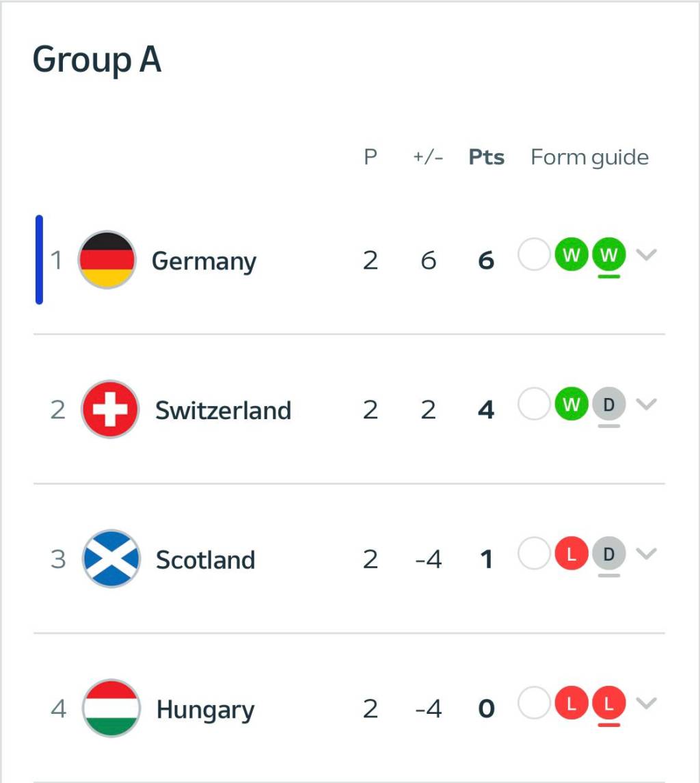Click the Germany flag icon
Screen dimensions: 700x783
click(x=107, y=260)
